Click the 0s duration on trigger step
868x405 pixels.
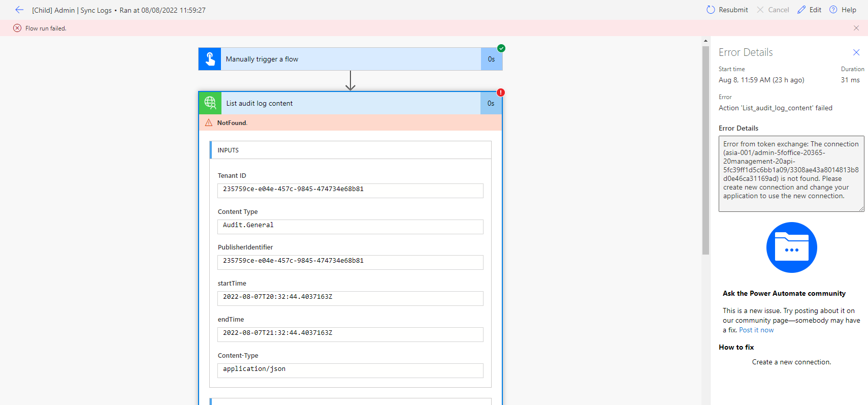coord(491,59)
